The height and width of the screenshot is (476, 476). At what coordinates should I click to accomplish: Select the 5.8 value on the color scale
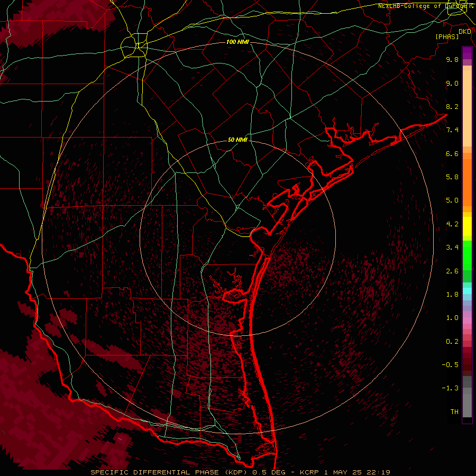pos(452,177)
